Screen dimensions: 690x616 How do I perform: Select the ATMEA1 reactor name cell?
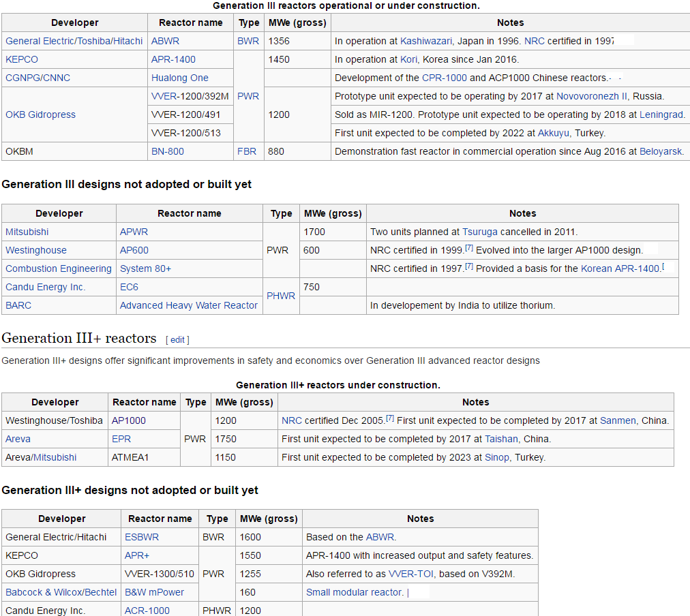(144, 458)
